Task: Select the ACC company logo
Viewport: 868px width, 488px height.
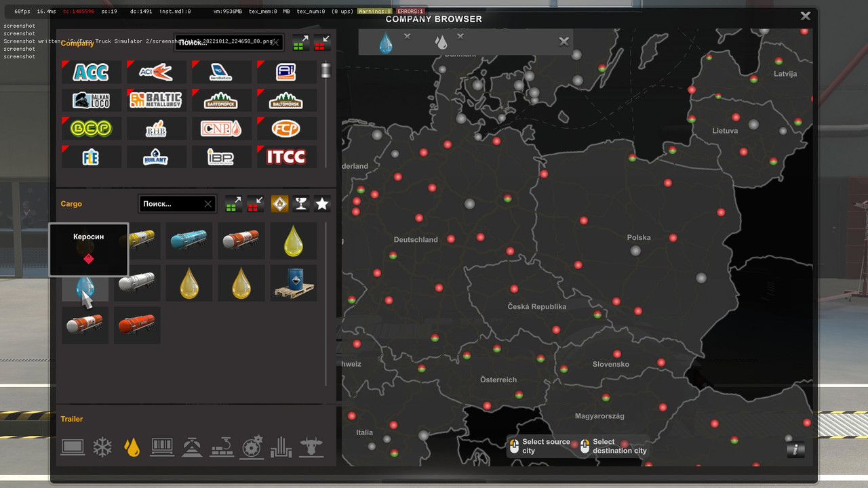Action: 92,72
